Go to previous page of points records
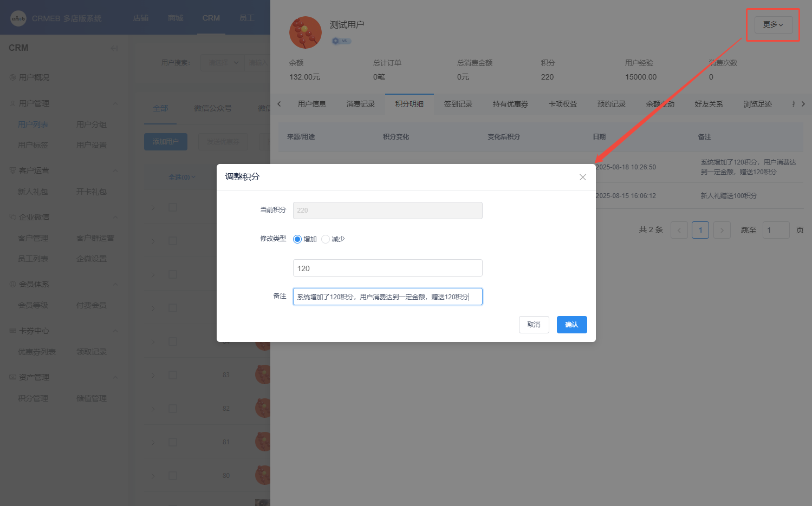Image resolution: width=812 pixels, height=506 pixels. pos(679,231)
